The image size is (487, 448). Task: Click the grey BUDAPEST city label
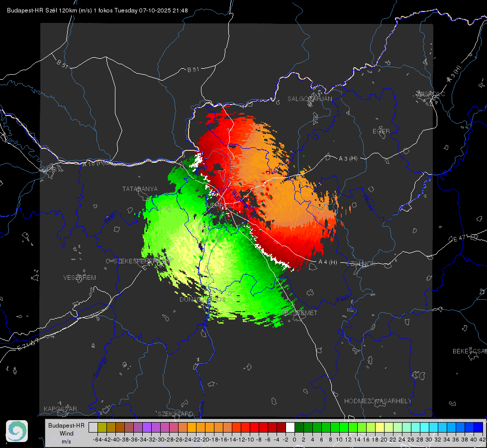click(219, 206)
